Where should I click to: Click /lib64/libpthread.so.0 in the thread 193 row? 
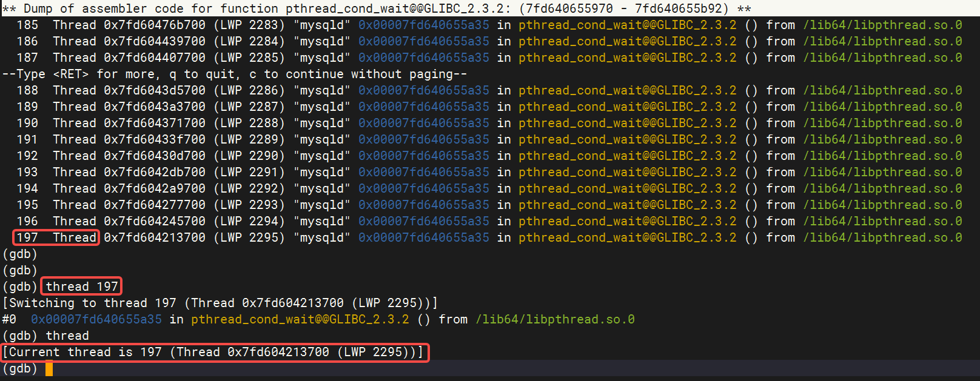point(882,172)
